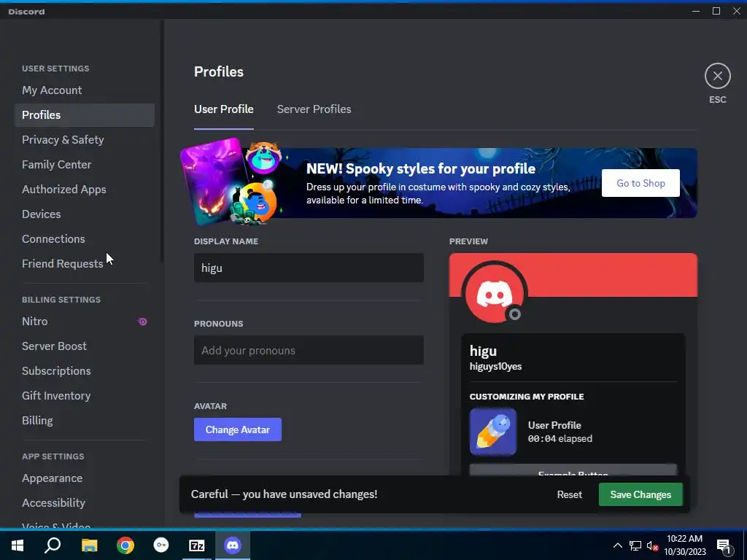Close settings with the ESC circle button
Image resolution: width=747 pixels, height=560 pixels.
(718, 76)
